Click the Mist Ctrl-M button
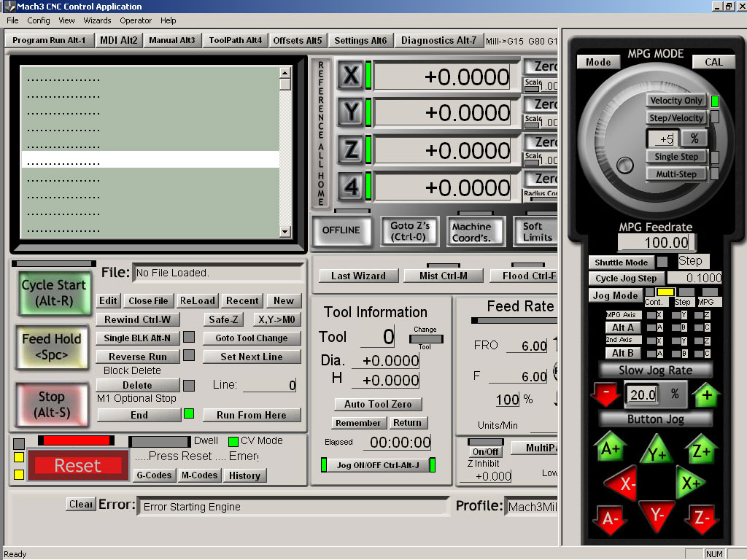Viewport: 747px width, 560px height. [x=443, y=276]
